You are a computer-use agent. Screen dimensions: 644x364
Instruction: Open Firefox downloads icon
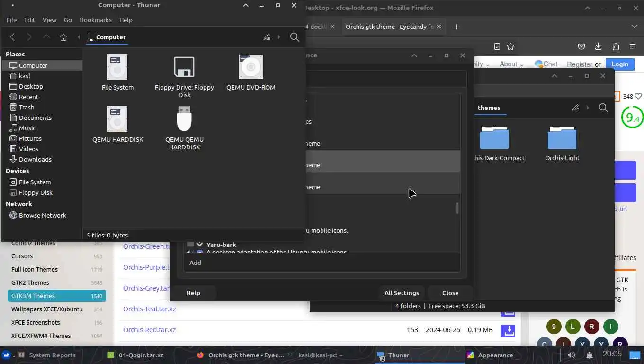coord(599,46)
